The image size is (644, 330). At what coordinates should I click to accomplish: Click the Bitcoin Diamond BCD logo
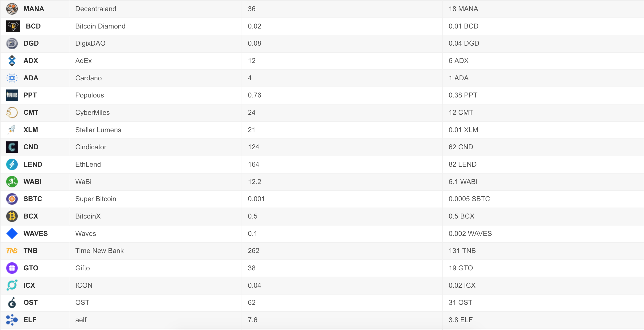click(x=13, y=26)
